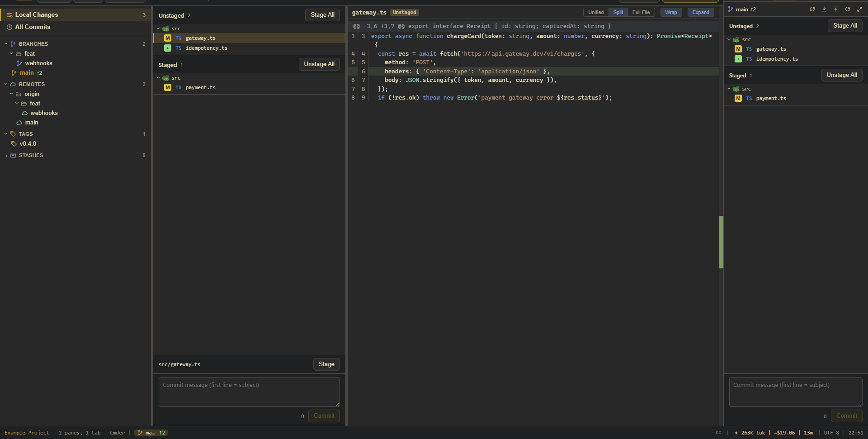Click the STASHES archive box icon
The image size is (868, 439).
pos(13,155)
